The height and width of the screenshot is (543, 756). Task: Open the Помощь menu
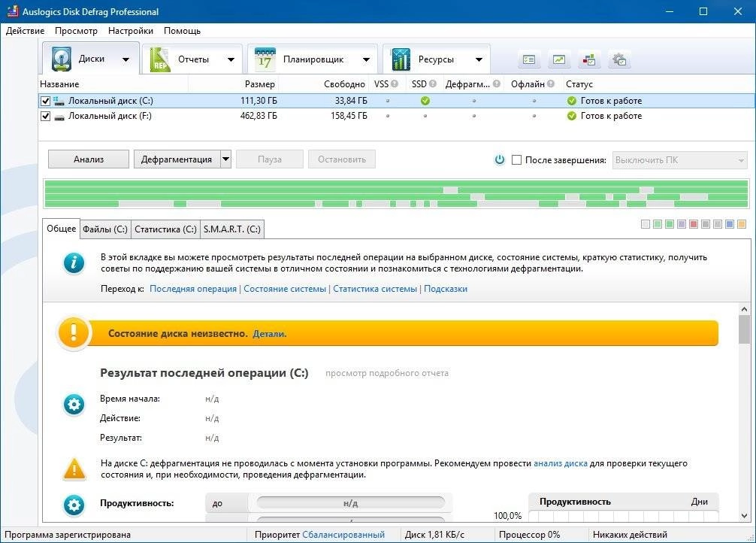pyautogui.click(x=183, y=30)
